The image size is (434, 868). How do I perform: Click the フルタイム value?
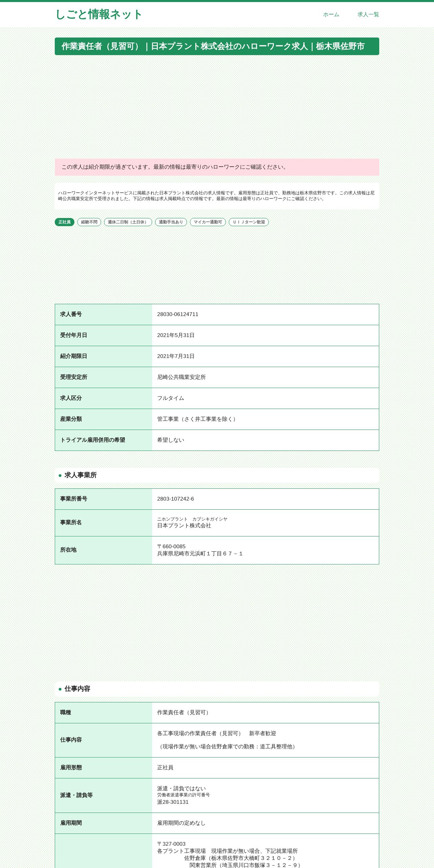pyautogui.click(x=171, y=398)
